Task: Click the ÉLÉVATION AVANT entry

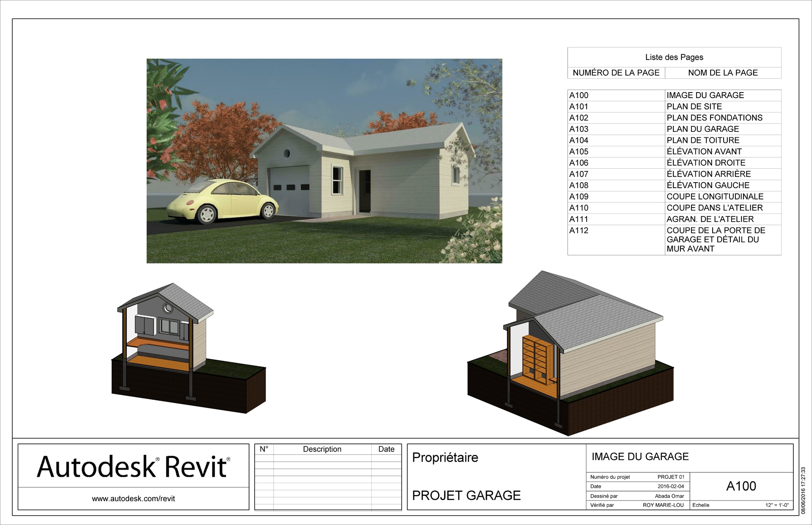Action: coord(704,152)
